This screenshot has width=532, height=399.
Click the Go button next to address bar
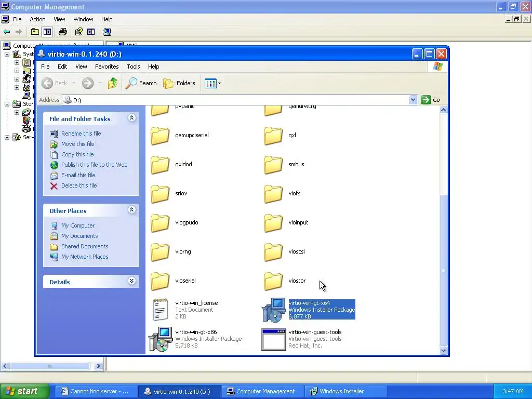(x=431, y=100)
